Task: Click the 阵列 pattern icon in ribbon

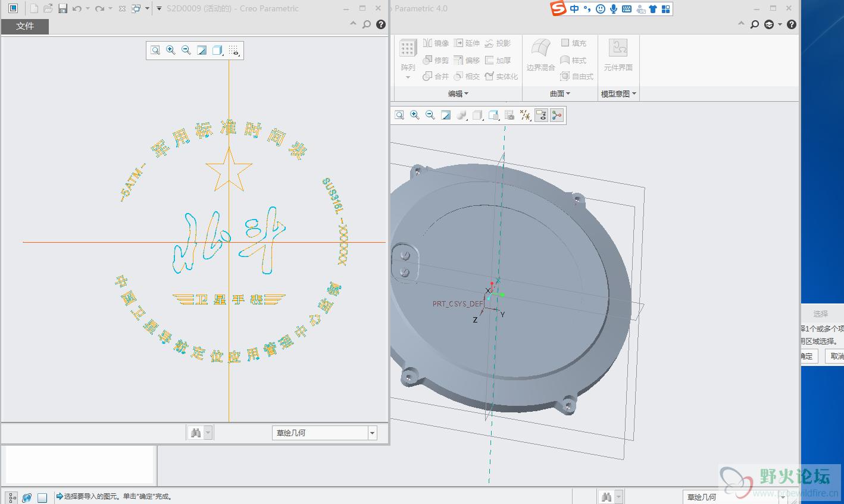Action: click(408, 48)
